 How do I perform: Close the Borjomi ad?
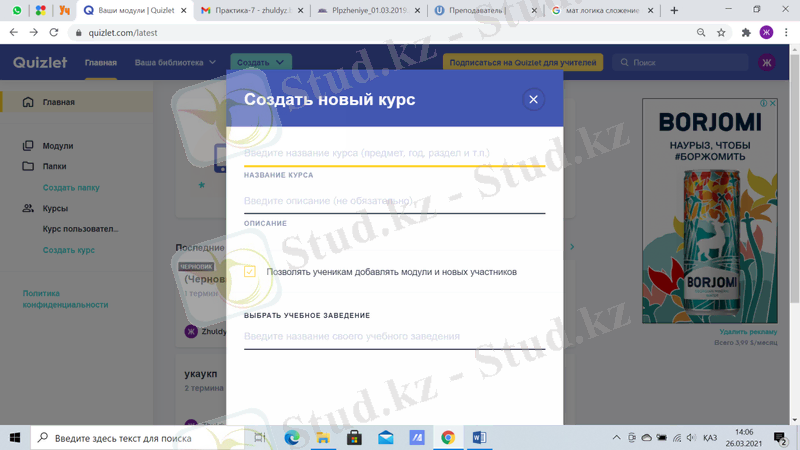tap(773, 103)
